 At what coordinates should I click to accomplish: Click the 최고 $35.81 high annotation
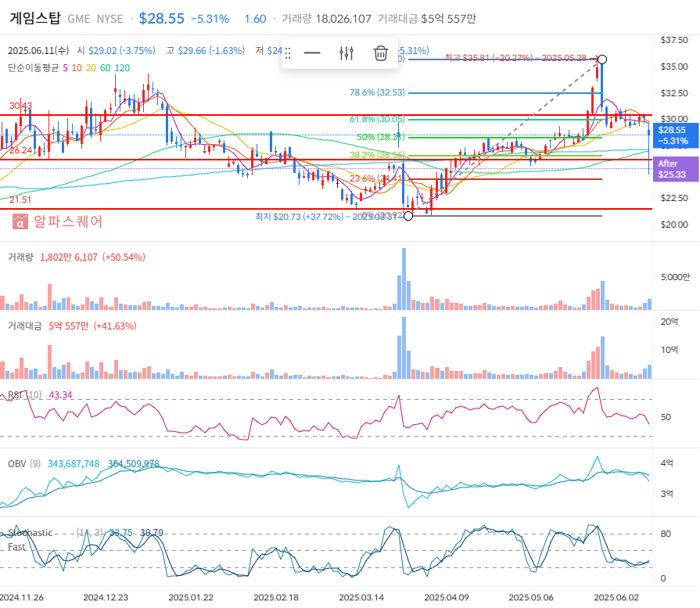click(515, 58)
